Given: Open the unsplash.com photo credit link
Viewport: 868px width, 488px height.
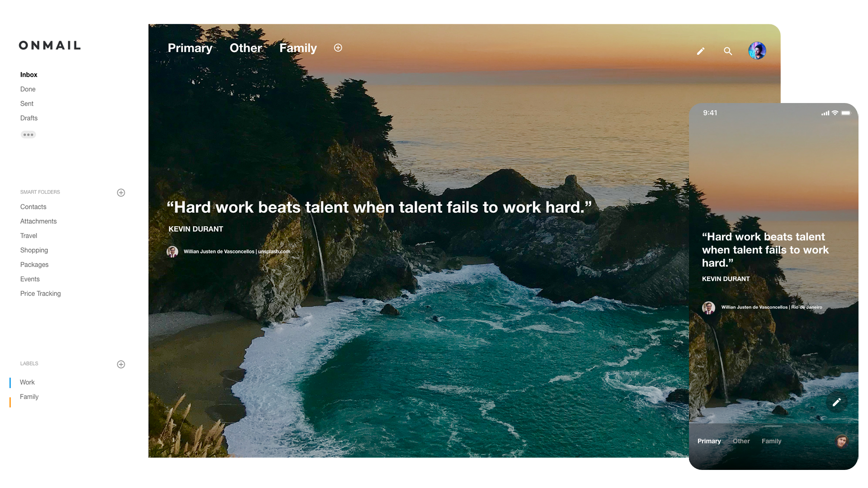Looking at the screenshot, I should pyautogui.click(x=274, y=252).
